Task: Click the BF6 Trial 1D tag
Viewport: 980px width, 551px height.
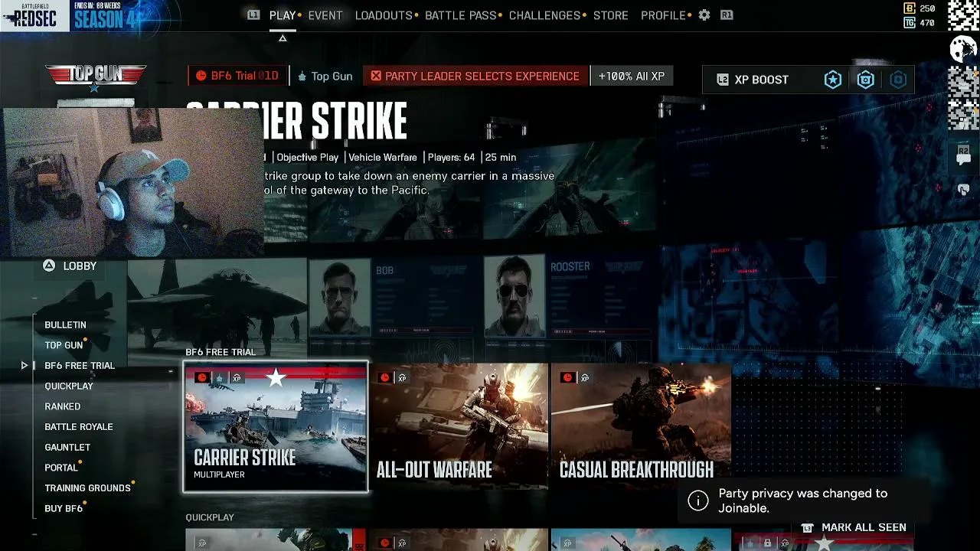Action: point(237,76)
